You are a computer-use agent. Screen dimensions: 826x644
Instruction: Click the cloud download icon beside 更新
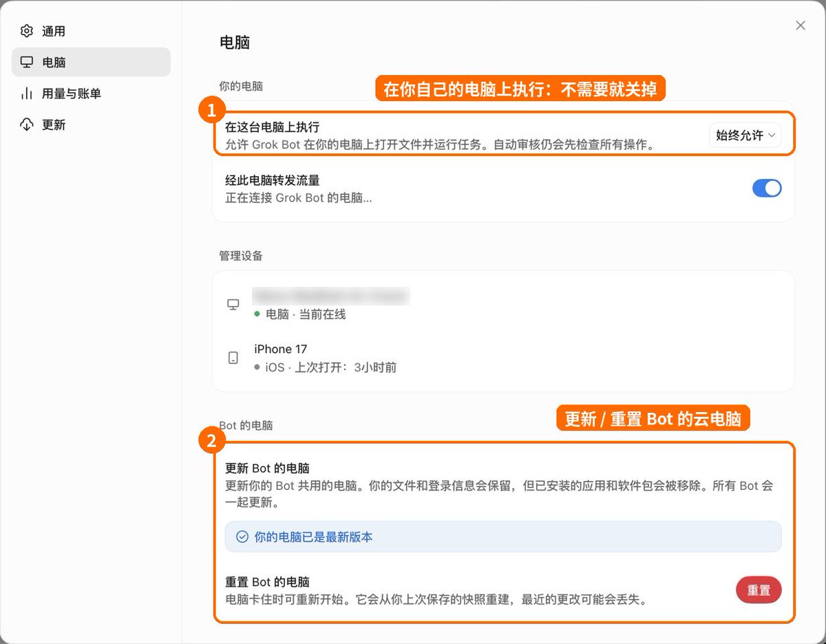(x=27, y=125)
